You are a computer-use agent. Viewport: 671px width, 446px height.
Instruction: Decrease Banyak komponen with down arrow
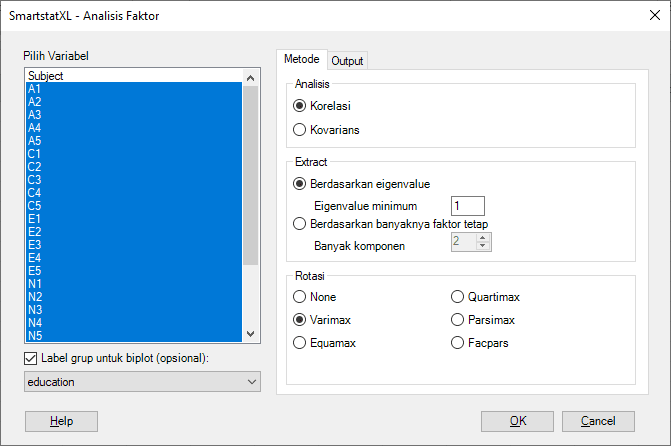pos(483,246)
